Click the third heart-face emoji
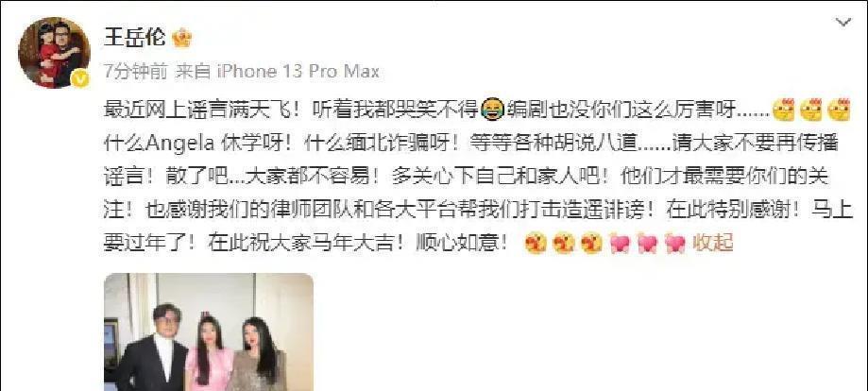This screenshot has height=391, width=868. coord(592,243)
